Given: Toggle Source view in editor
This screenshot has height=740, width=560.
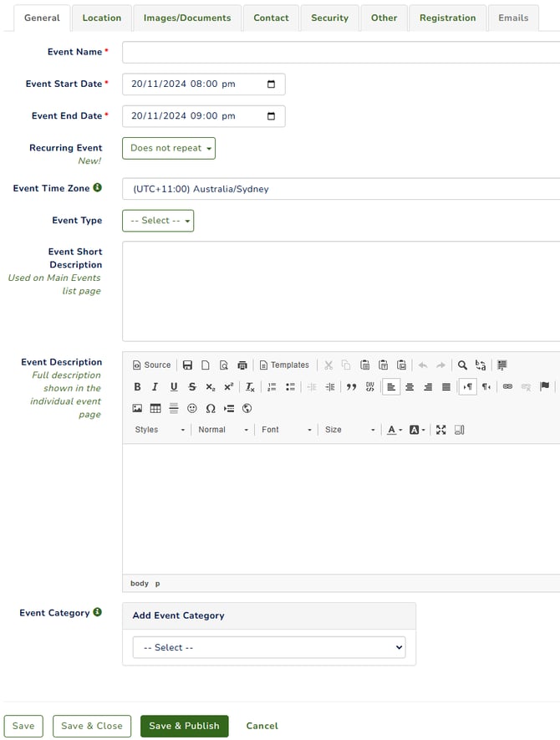Looking at the screenshot, I should (x=152, y=365).
